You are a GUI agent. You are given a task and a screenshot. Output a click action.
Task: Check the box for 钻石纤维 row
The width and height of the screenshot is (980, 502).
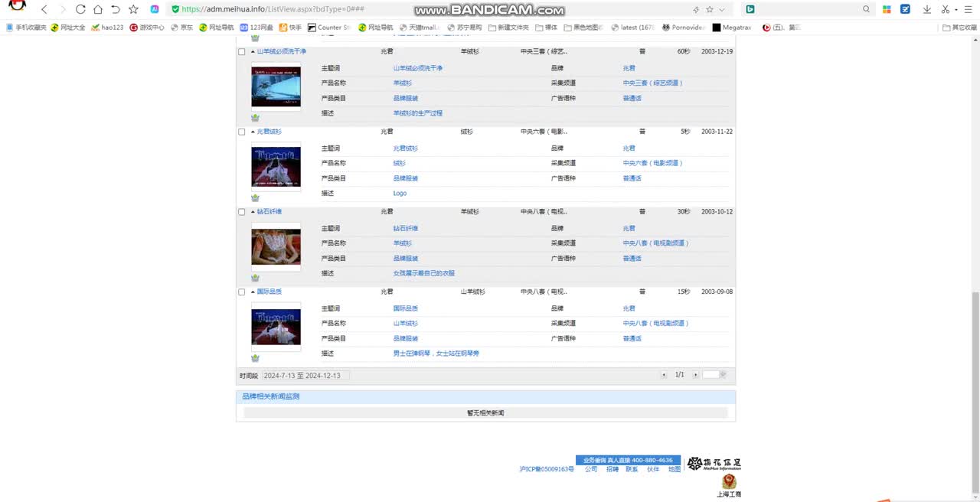click(242, 212)
